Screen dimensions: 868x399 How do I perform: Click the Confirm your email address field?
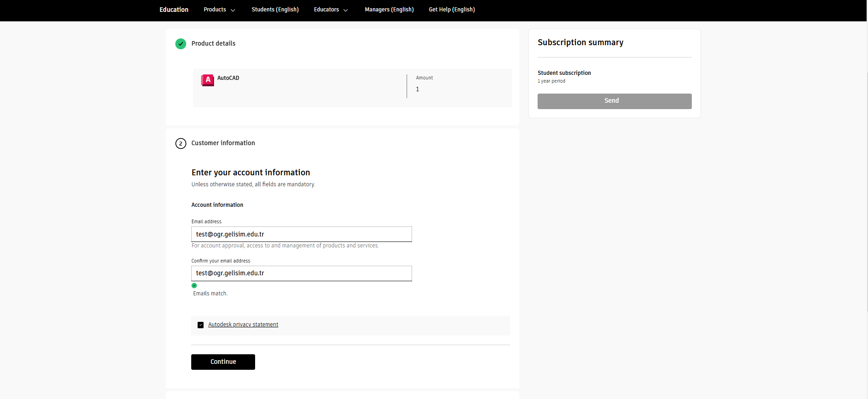302,273
